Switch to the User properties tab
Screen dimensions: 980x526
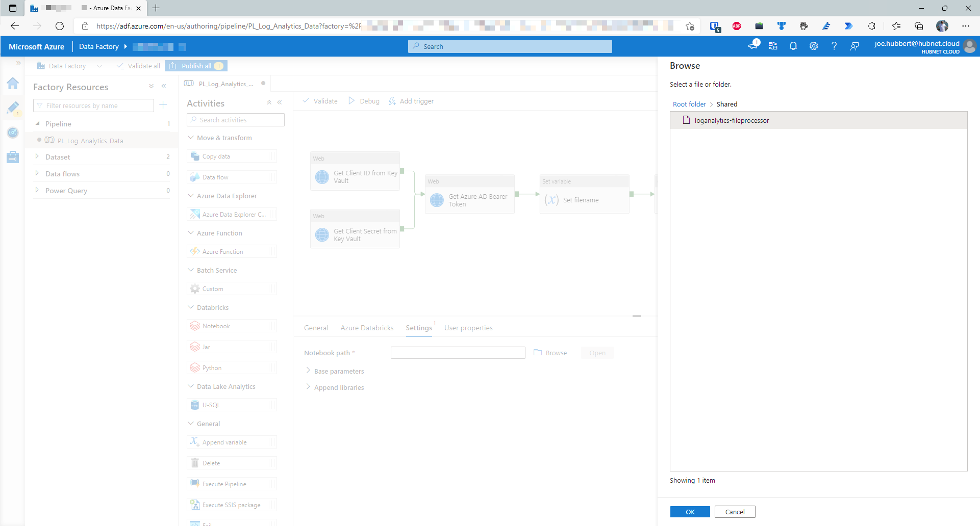(x=468, y=328)
